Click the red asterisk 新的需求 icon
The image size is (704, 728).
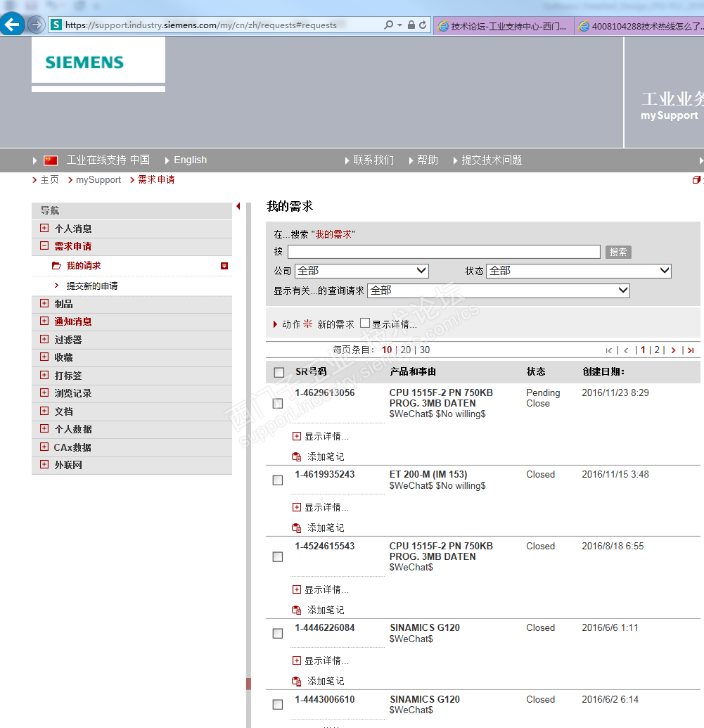pyautogui.click(x=307, y=324)
